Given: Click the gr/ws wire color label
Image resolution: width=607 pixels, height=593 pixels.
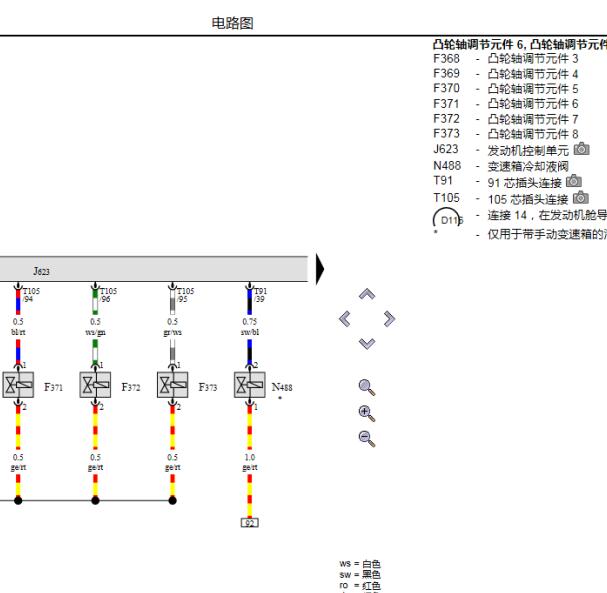Looking at the screenshot, I should pyautogui.click(x=173, y=332).
